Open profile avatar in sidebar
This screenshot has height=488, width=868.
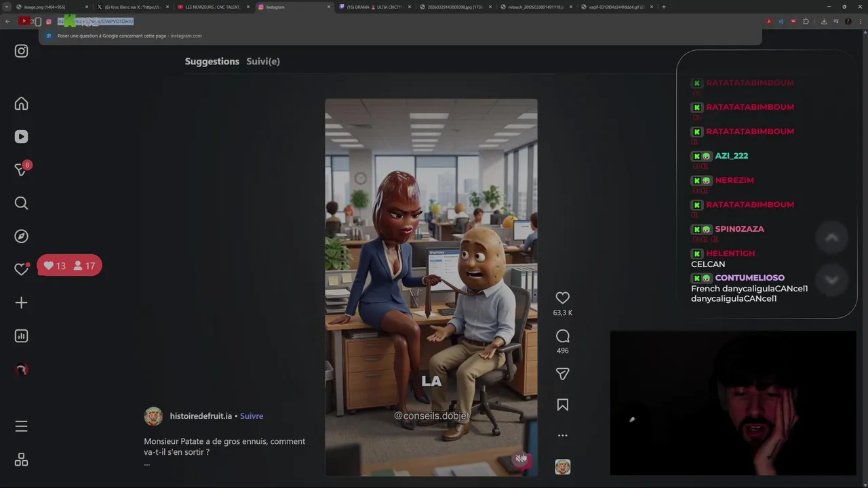tap(21, 369)
